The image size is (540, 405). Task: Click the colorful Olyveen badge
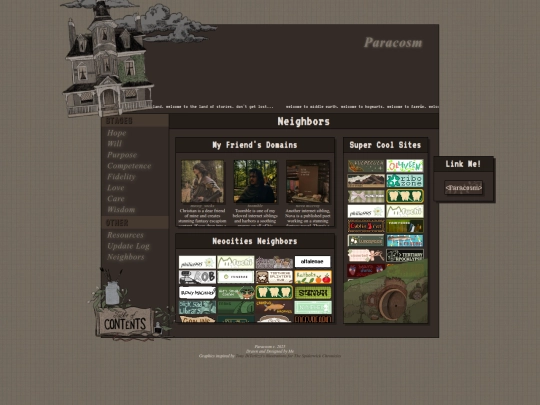[405, 166]
